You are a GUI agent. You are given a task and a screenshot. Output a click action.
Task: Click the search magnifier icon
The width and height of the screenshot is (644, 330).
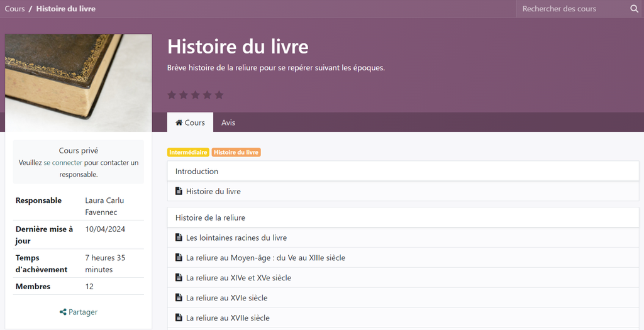pyautogui.click(x=634, y=9)
